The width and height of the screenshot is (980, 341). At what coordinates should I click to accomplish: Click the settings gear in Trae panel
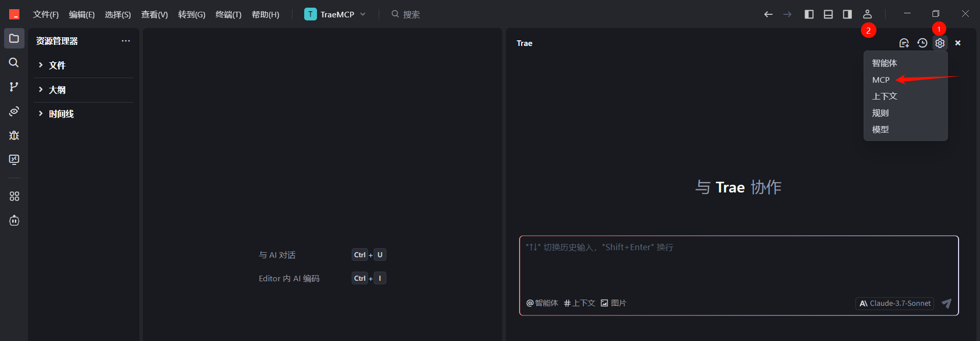pos(940,43)
